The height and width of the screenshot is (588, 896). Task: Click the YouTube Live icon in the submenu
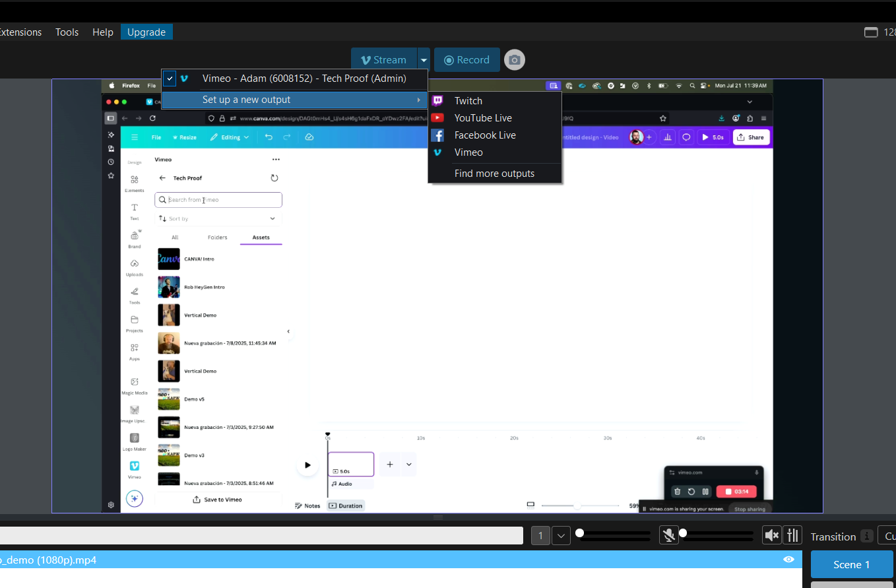[437, 117]
